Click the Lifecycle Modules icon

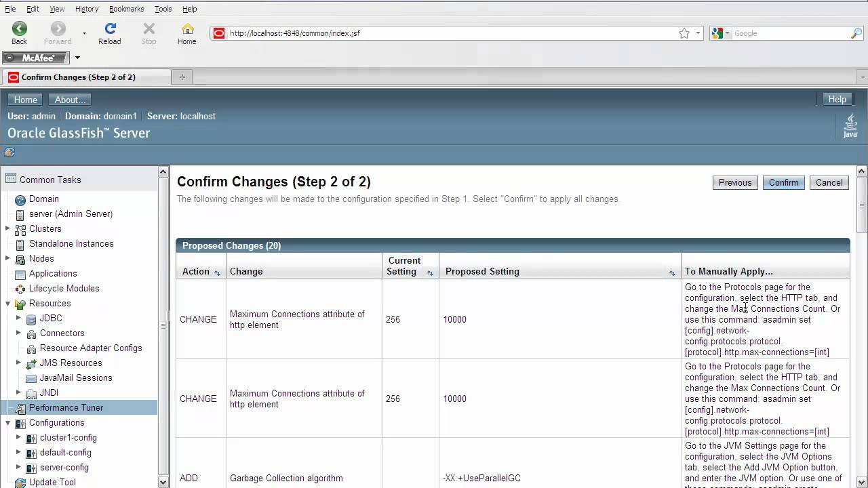[20, 289]
